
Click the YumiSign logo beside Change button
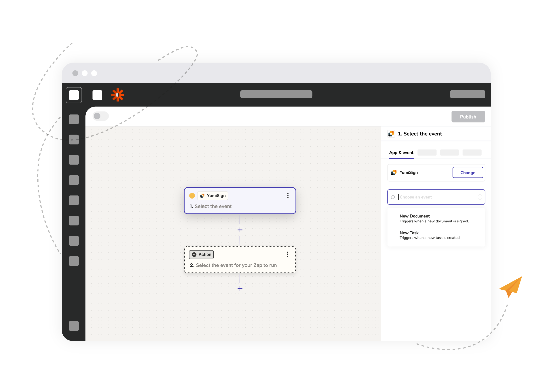394,173
